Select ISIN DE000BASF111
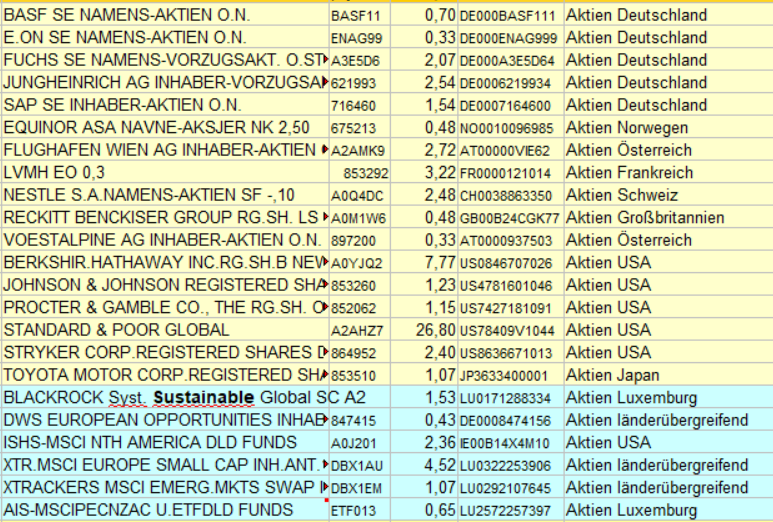Screen dimensions: 773x522 tap(511, 15)
